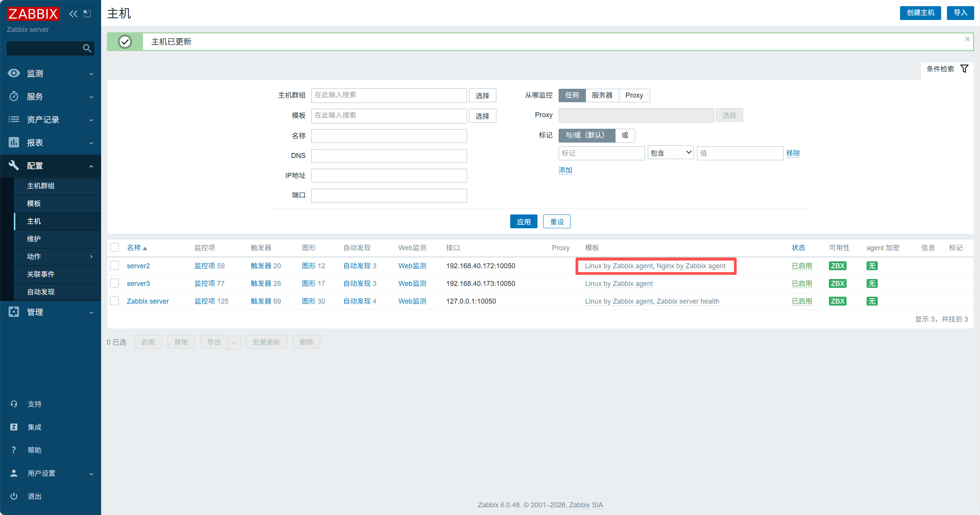Viewport: 980px width, 515px height.
Task: Click the 应用 filter button
Action: point(524,222)
